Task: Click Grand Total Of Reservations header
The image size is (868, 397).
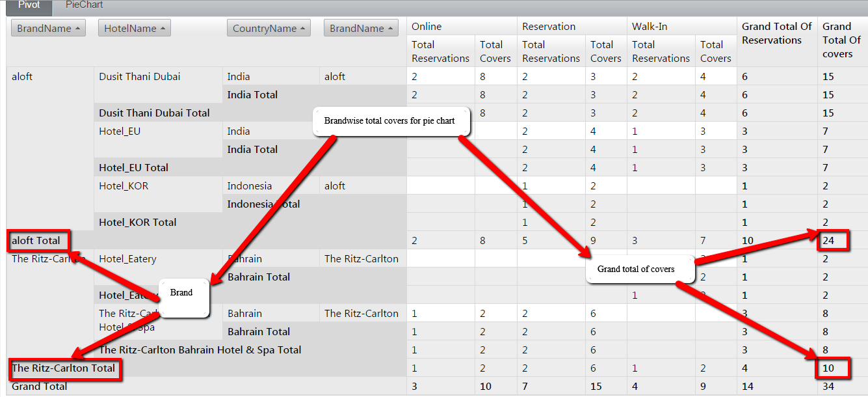Action: coord(776,33)
